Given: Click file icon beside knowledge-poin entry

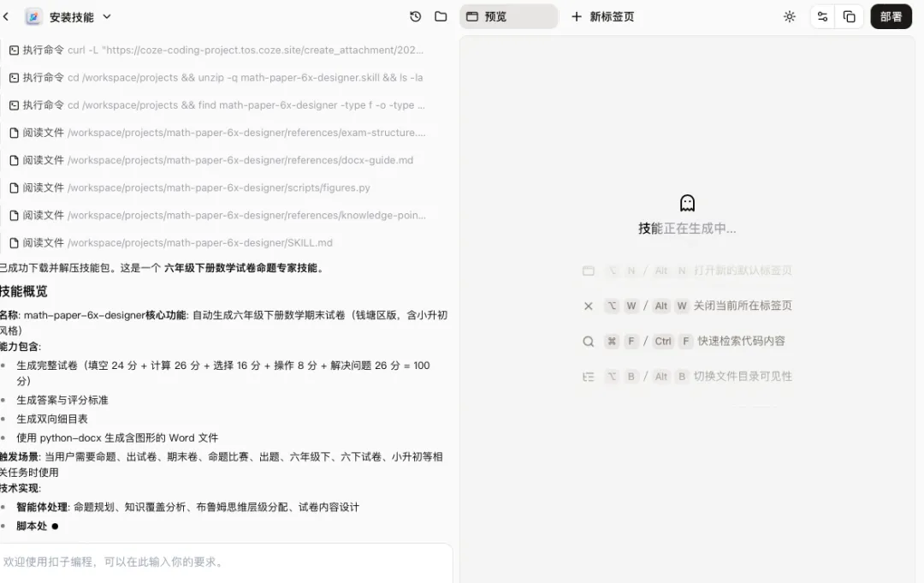Looking at the screenshot, I should 15,215.
